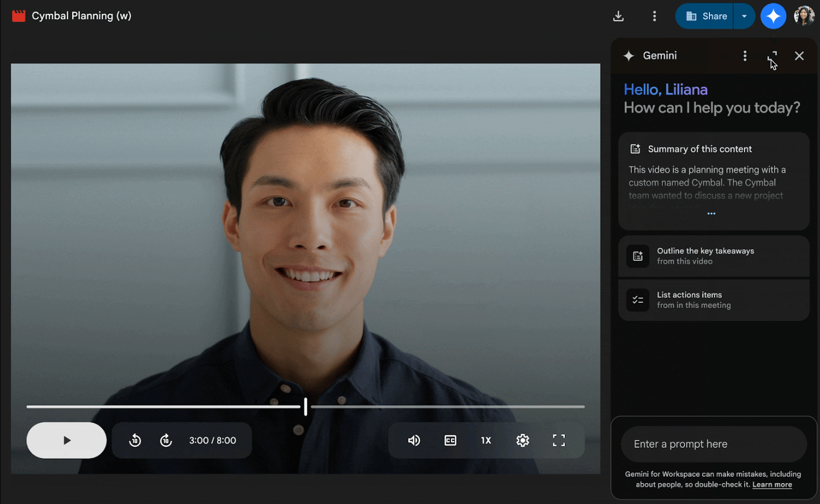Screen dimensions: 820x504
Task: Toggle closed captions on
Action: tap(450, 440)
